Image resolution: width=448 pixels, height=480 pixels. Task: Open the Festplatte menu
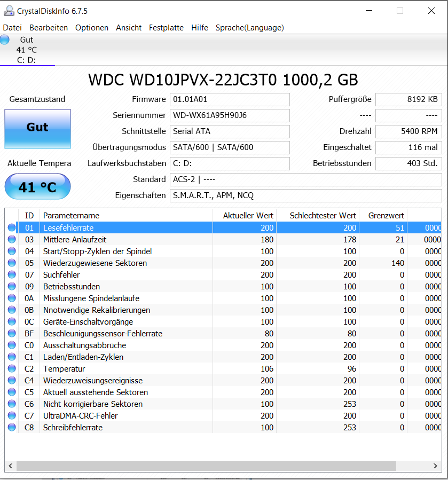pos(166,28)
